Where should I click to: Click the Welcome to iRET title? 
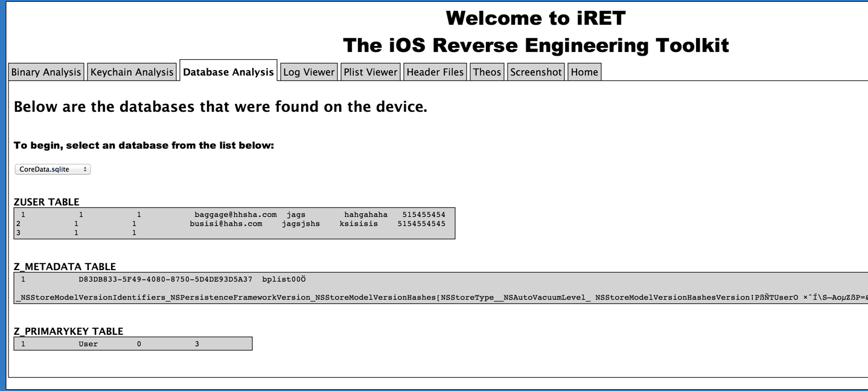[535, 18]
